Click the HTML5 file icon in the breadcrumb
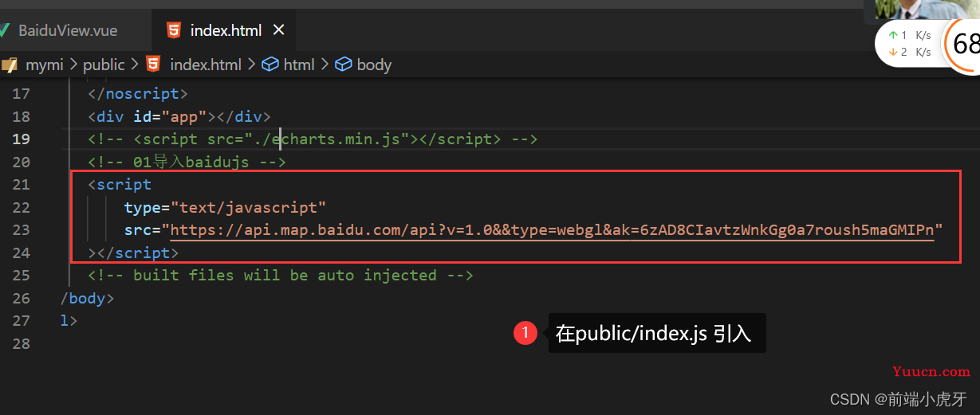The height and width of the screenshot is (415, 980). click(x=153, y=65)
